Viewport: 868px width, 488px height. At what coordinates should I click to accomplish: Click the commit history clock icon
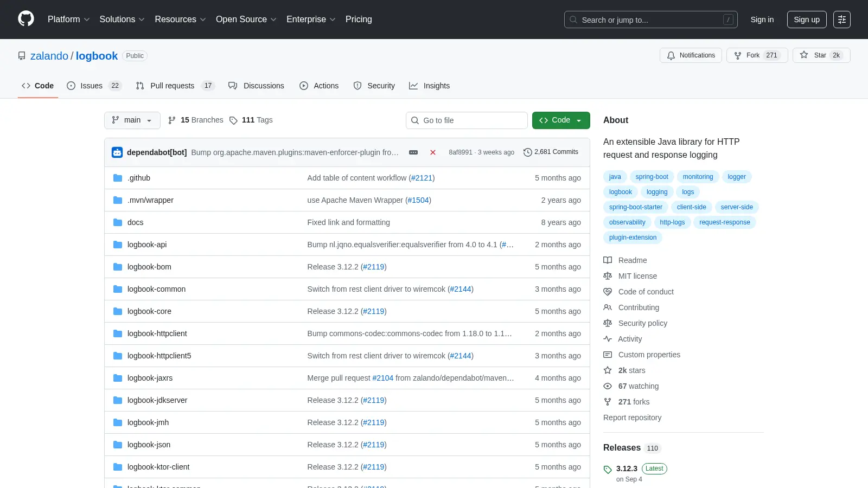[x=527, y=152]
